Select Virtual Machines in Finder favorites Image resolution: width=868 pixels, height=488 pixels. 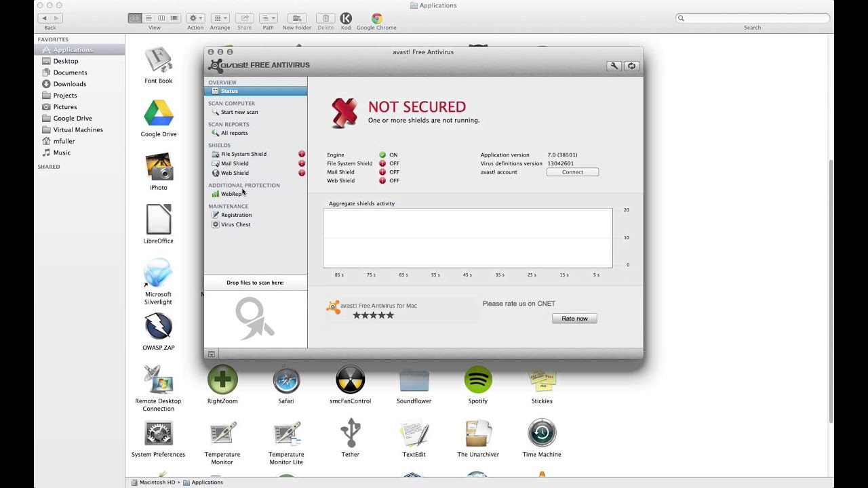pos(79,129)
